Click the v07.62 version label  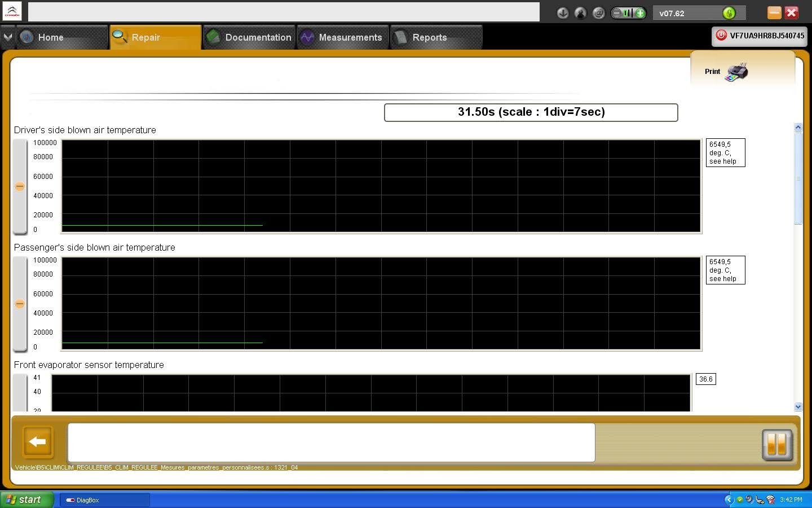(x=672, y=14)
